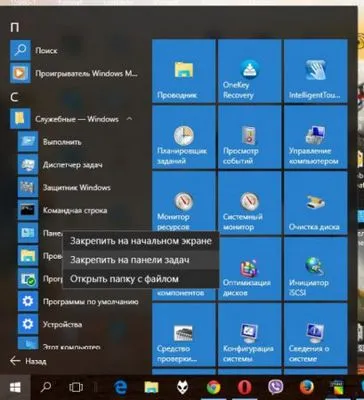The height and width of the screenshot is (400, 364).
Task: Open the Средство проверки tile
Action: point(184,335)
